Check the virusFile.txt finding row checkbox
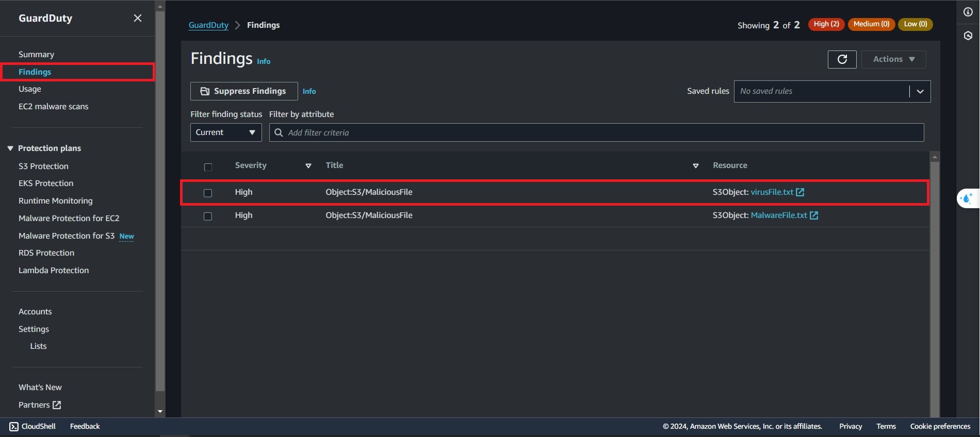 pyautogui.click(x=208, y=193)
